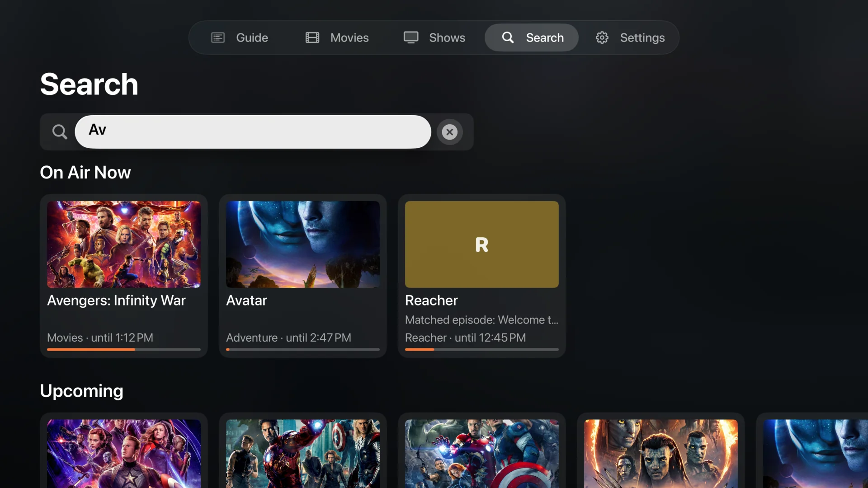Click the Reacher progress bar
Image resolution: width=868 pixels, height=488 pixels.
pos(482,349)
